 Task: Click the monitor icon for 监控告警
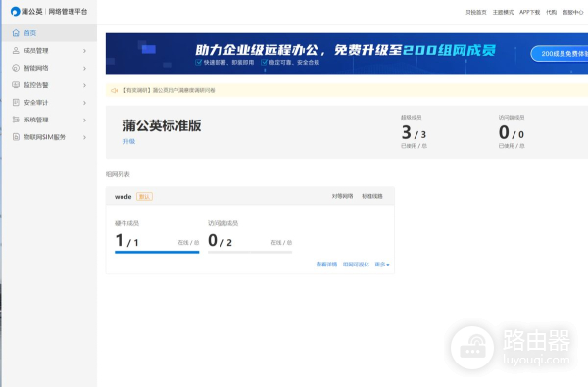pyautogui.click(x=16, y=85)
